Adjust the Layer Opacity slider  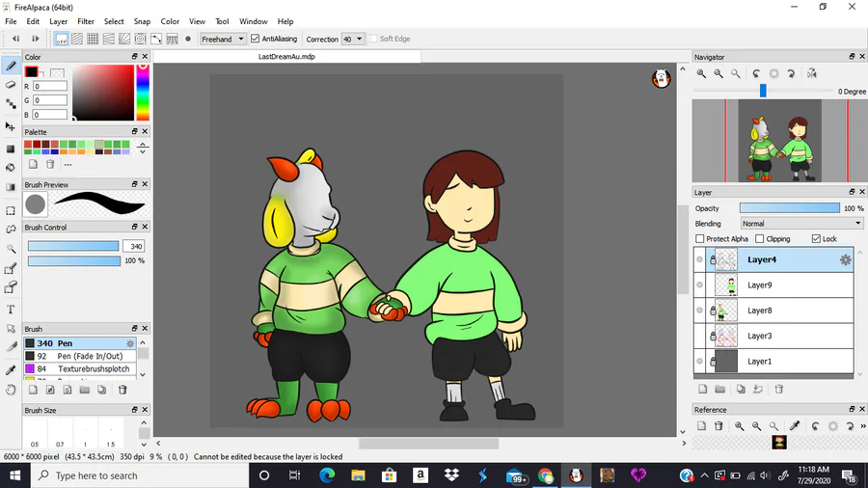[x=789, y=208]
